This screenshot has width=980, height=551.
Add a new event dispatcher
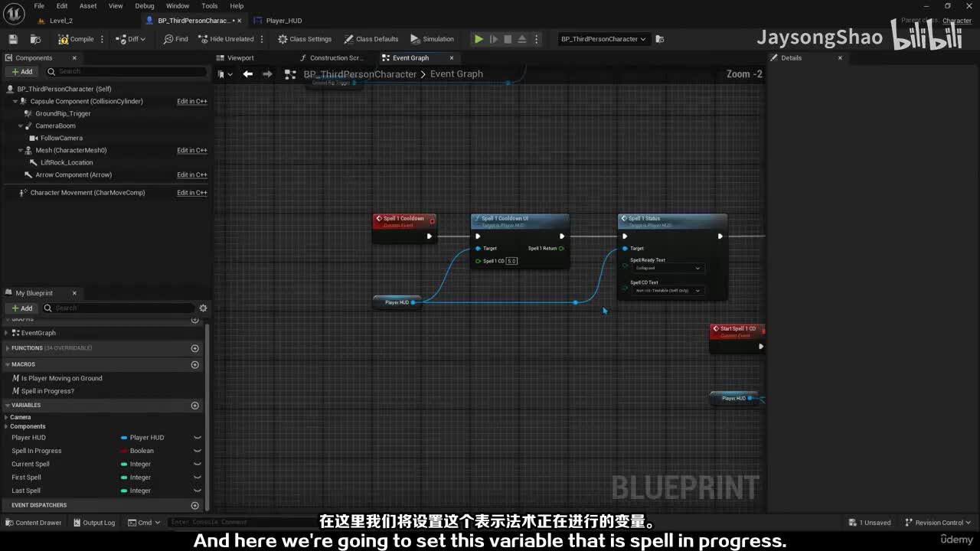point(194,505)
